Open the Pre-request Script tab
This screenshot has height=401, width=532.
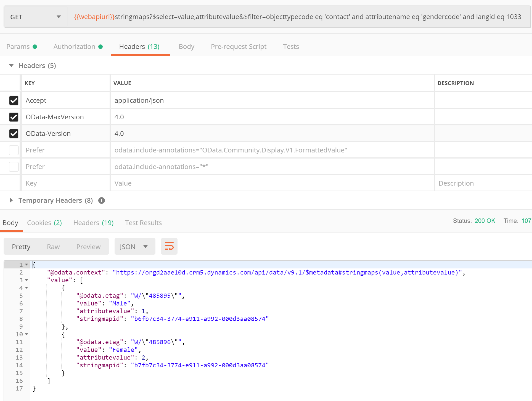pyautogui.click(x=239, y=46)
